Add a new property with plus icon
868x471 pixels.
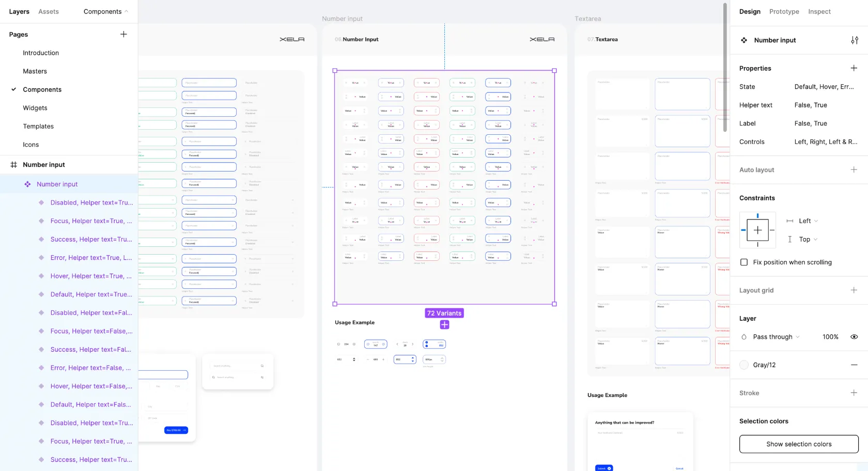pos(854,68)
